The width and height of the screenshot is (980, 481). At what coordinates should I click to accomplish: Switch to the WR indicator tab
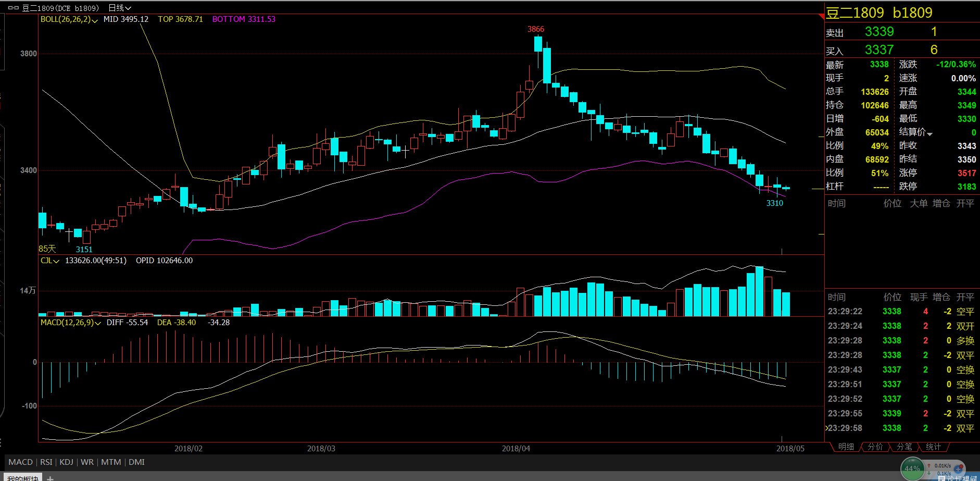coord(87,462)
